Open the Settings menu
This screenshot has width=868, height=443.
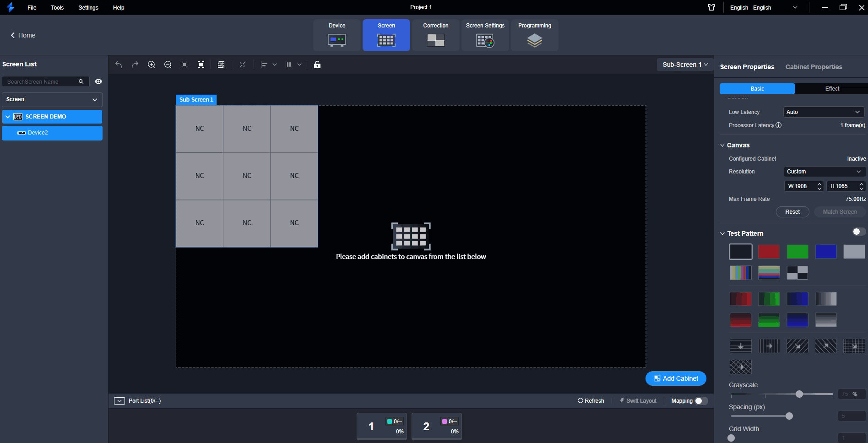coord(88,7)
